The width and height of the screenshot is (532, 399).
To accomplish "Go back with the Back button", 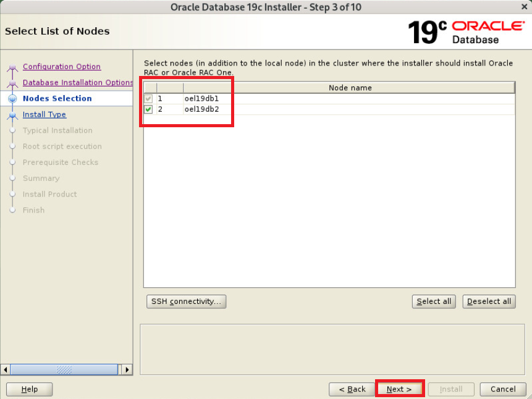I will tap(352, 389).
